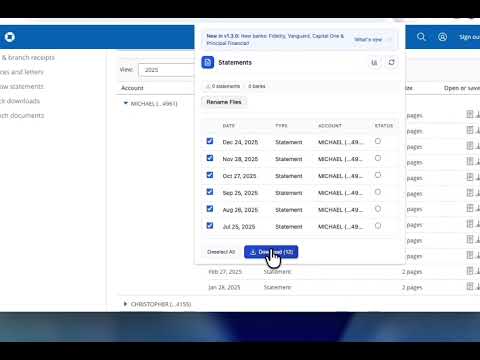The image size is (480, 360).
Task: Open the statements sidebar item
Action: pyautogui.click(x=22, y=87)
